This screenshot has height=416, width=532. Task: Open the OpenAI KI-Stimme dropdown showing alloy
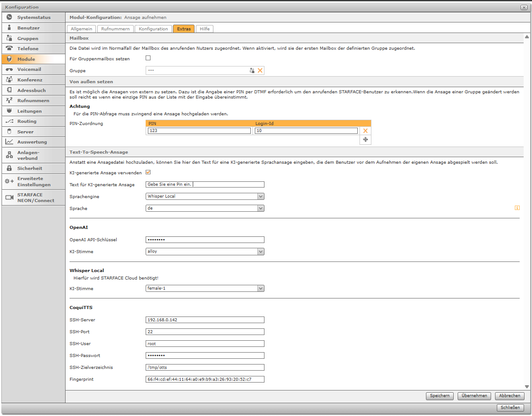205,251
